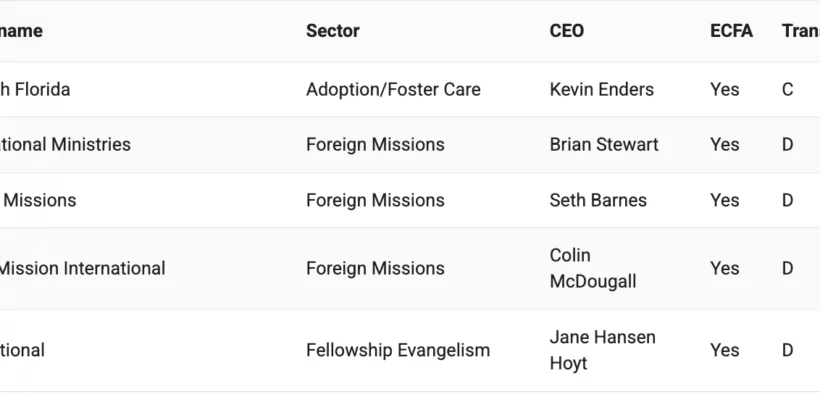Select the Adoption/Foster Care sector cell
This screenshot has height=394, width=820.
point(393,89)
